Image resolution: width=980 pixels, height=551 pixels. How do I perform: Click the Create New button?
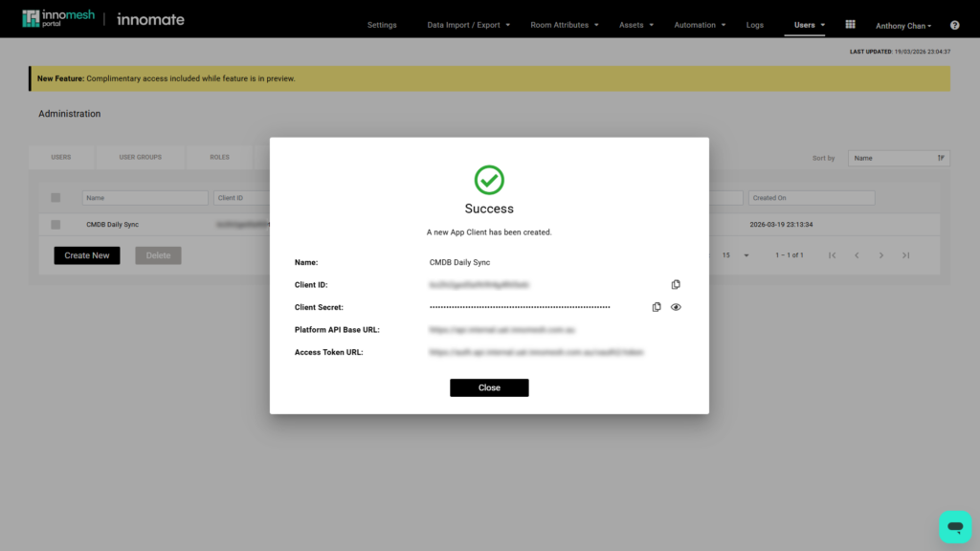tap(87, 255)
